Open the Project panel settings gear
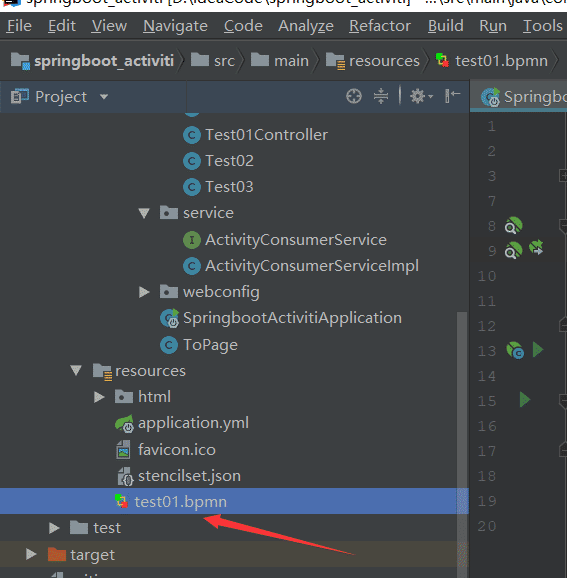The width and height of the screenshot is (567, 578). [421, 97]
